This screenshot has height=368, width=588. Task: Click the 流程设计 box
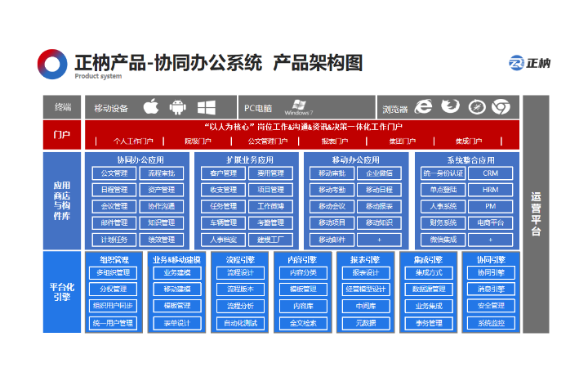[240, 272]
